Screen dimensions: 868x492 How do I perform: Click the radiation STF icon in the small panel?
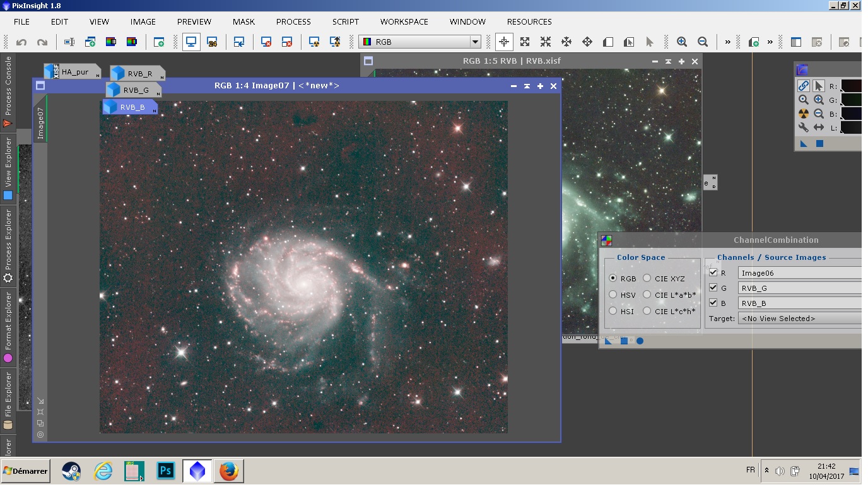803,114
